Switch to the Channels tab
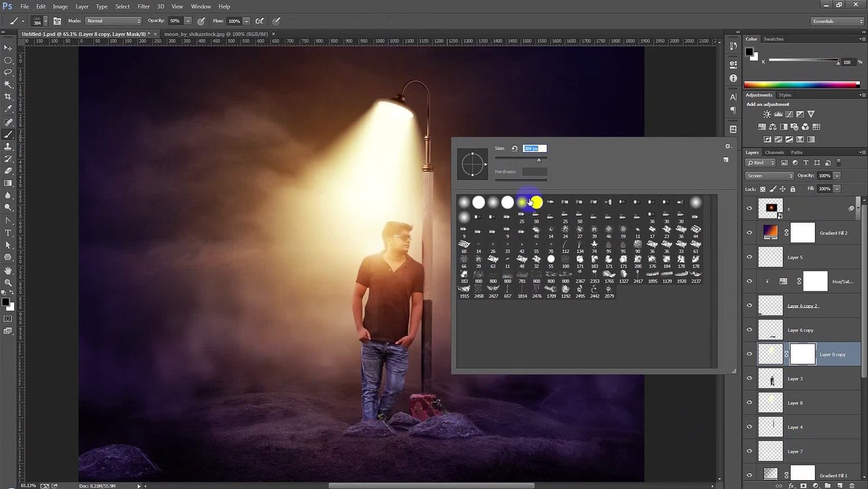The height and width of the screenshot is (489, 868). (x=774, y=152)
